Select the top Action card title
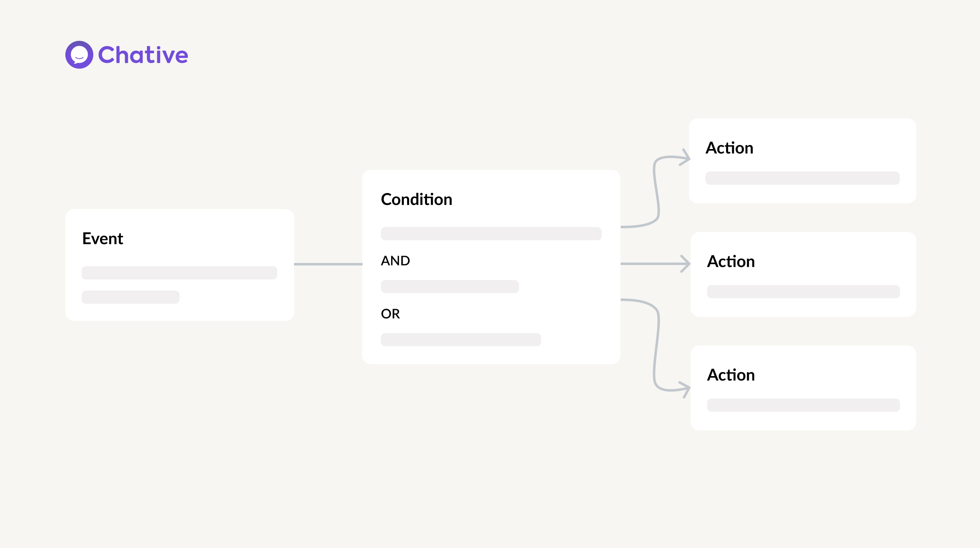Image resolution: width=980 pixels, height=548 pixels. click(x=729, y=148)
